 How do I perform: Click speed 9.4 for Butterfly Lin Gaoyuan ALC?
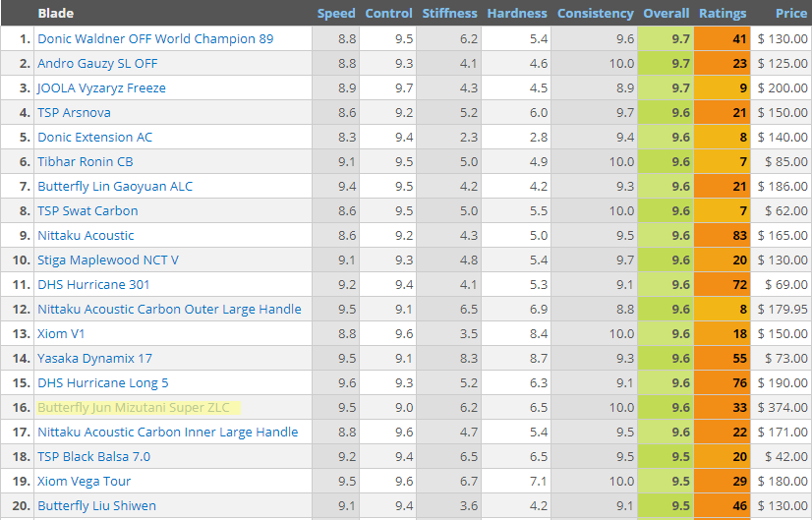pos(347,187)
